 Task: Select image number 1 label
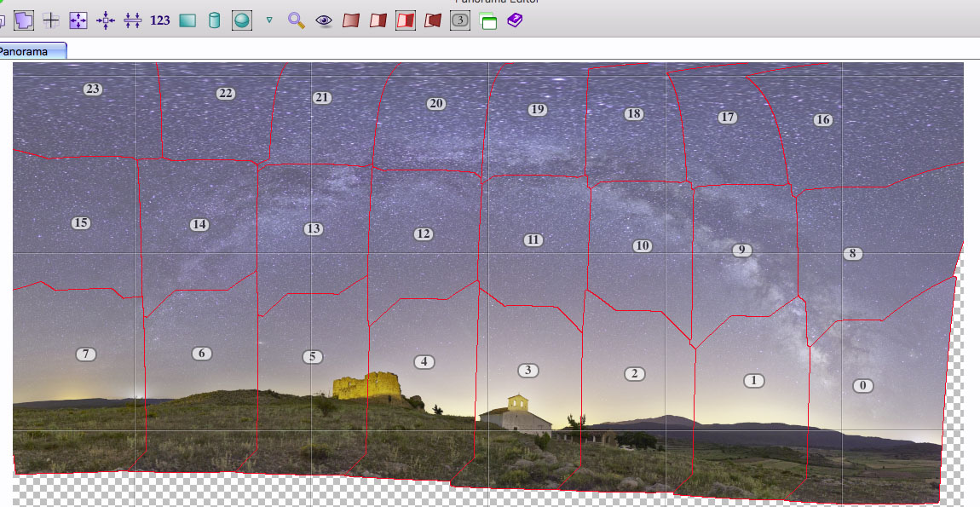click(x=754, y=380)
